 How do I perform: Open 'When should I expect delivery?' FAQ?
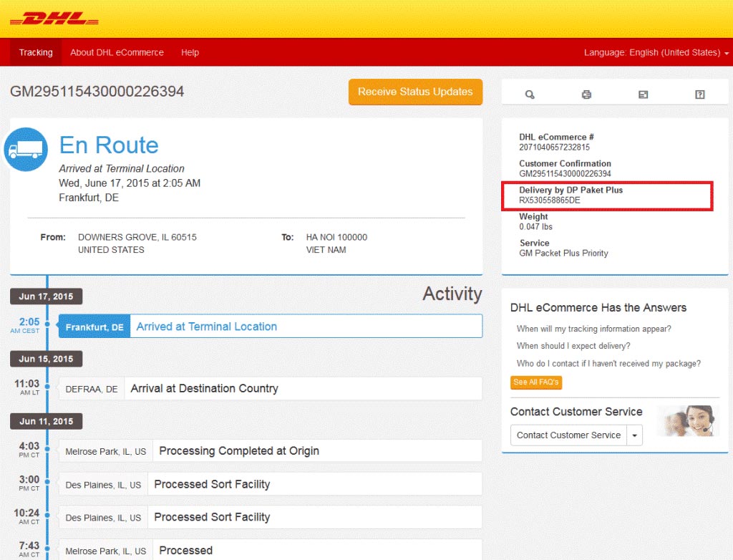click(x=573, y=346)
